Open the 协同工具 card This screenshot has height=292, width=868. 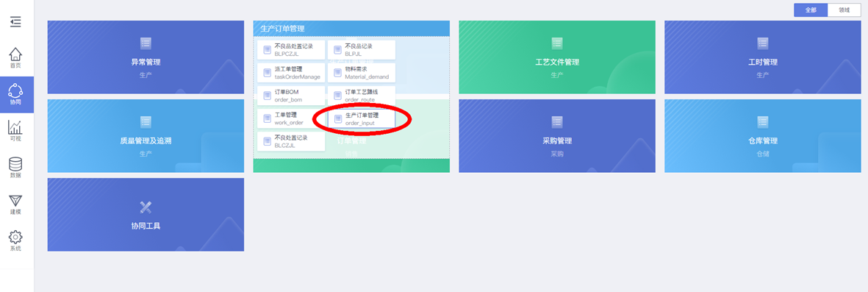pos(146,215)
